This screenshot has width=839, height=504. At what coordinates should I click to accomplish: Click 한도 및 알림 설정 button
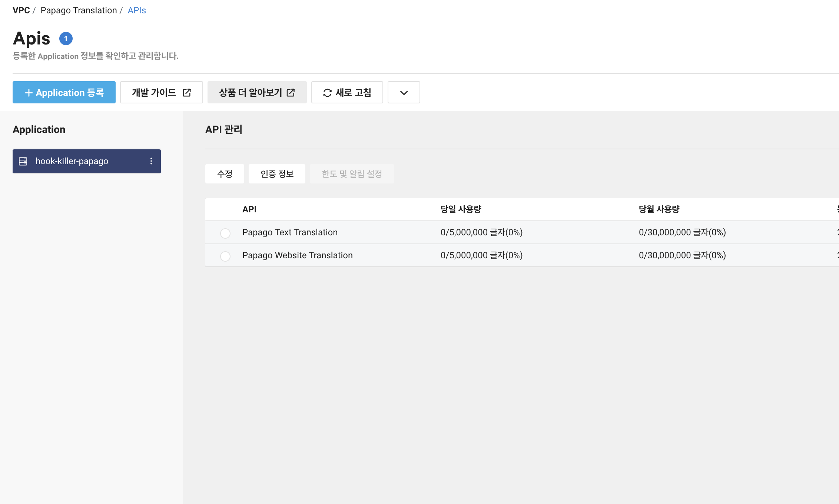pos(352,174)
